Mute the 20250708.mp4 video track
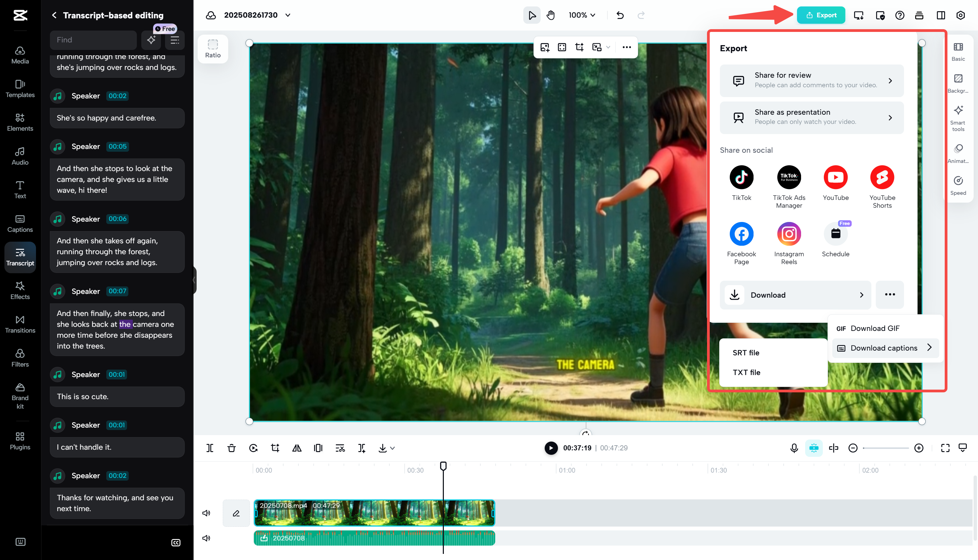Screen dimensions: 978x560 pos(206,513)
